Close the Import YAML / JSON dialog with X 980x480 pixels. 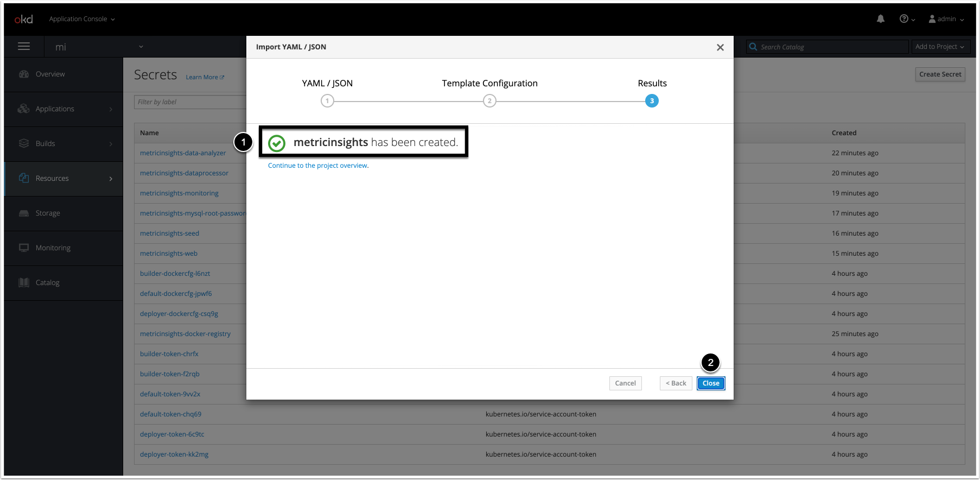(x=720, y=47)
